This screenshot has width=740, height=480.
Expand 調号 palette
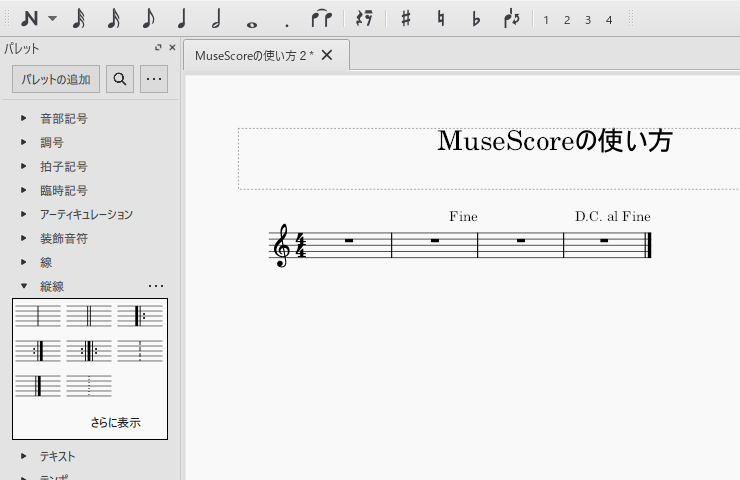(24, 142)
